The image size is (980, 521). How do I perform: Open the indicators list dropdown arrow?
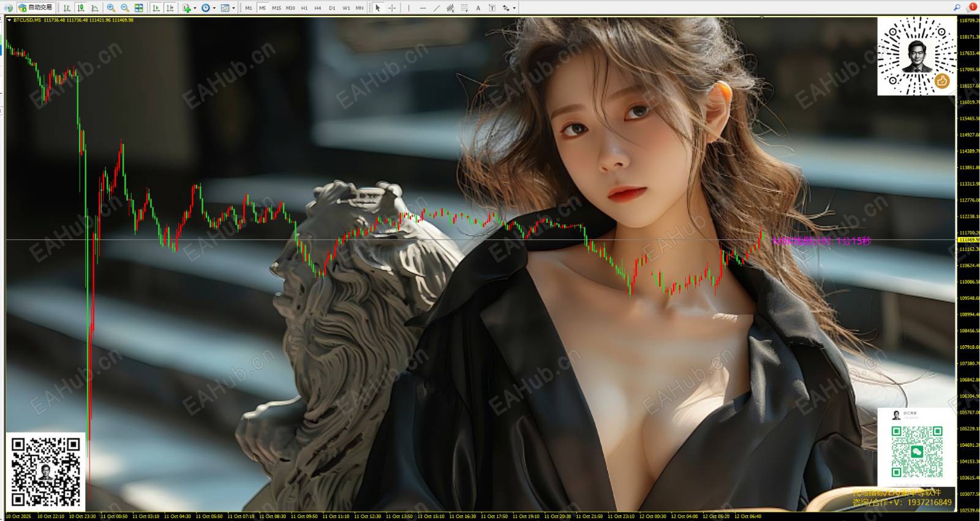[195, 8]
